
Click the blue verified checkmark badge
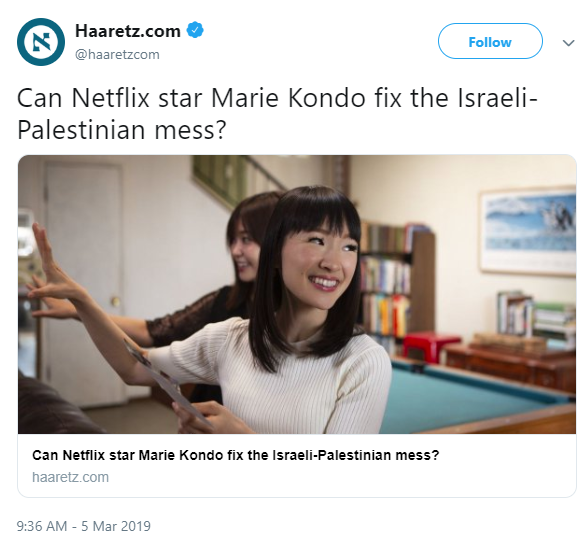pos(195,30)
